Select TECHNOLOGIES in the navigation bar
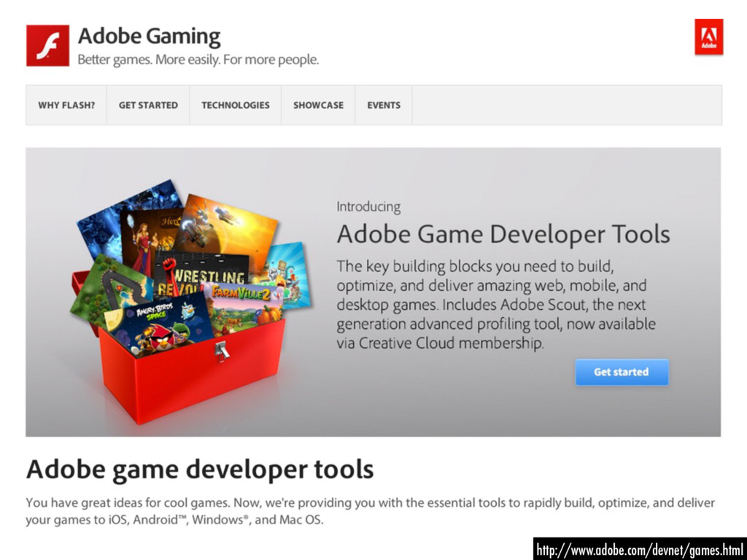The height and width of the screenshot is (560, 747). click(236, 105)
